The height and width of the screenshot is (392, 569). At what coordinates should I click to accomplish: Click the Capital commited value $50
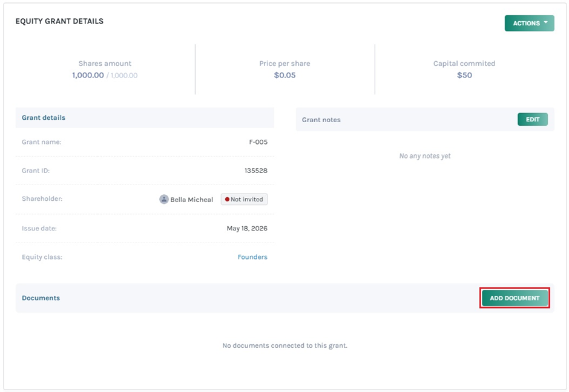pos(464,75)
